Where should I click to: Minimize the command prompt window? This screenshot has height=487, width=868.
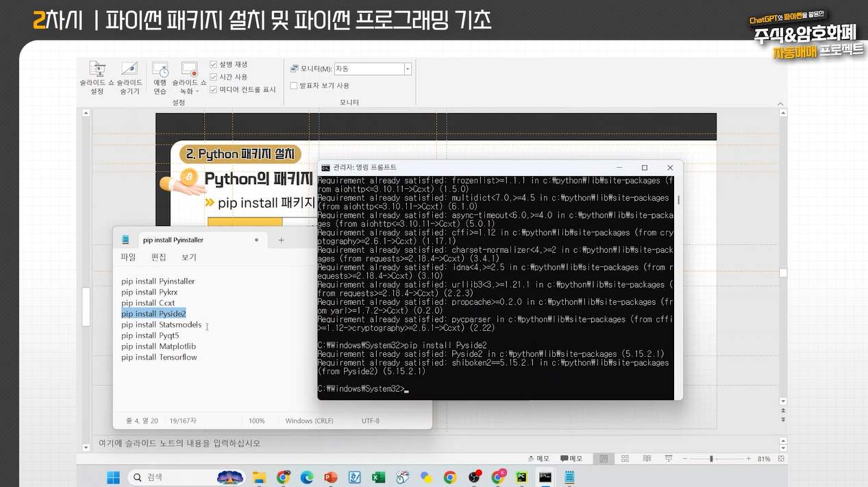click(619, 168)
